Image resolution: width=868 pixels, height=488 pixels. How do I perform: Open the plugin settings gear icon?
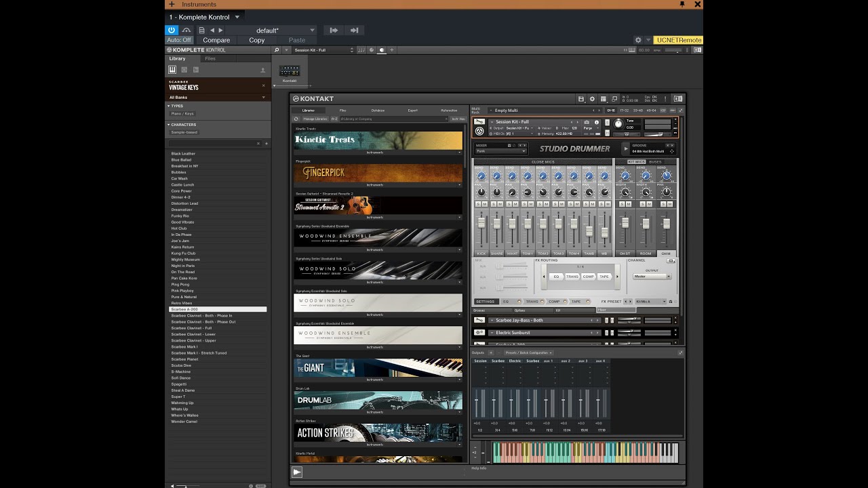(x=637, y=40)
